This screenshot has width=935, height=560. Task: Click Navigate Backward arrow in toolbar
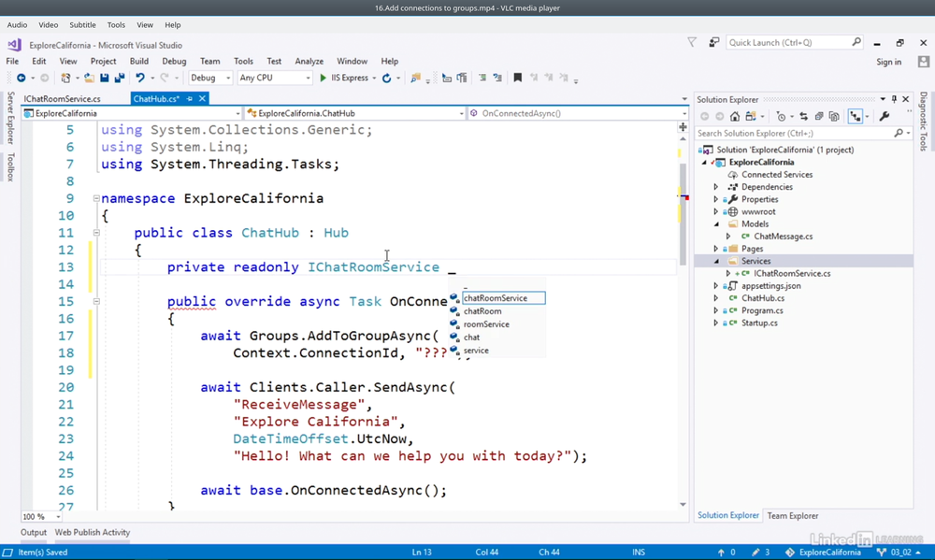[x=21, y=79]
